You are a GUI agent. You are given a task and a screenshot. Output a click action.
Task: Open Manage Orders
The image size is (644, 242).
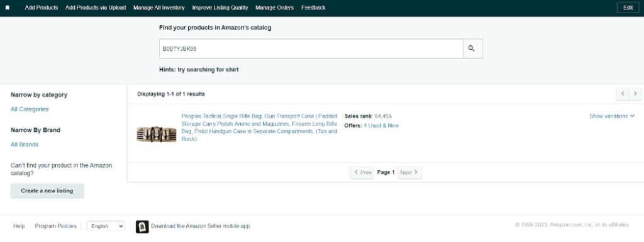coord(274,8)
